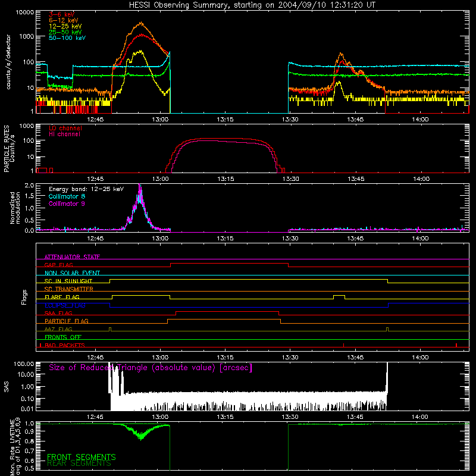Click the modulation spike peak in Collimator plot
476x476 pixels.
click(140, 186)
